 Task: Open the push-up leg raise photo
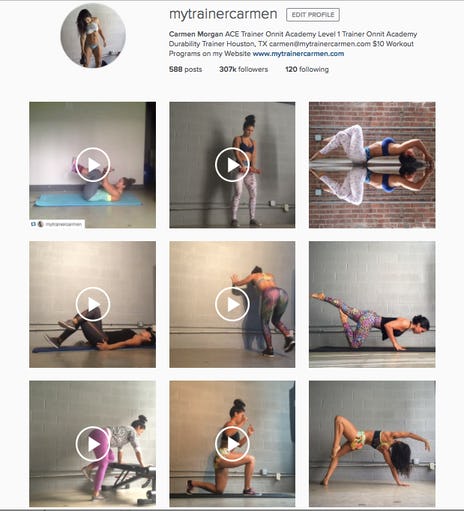click(x=372, y=304)
